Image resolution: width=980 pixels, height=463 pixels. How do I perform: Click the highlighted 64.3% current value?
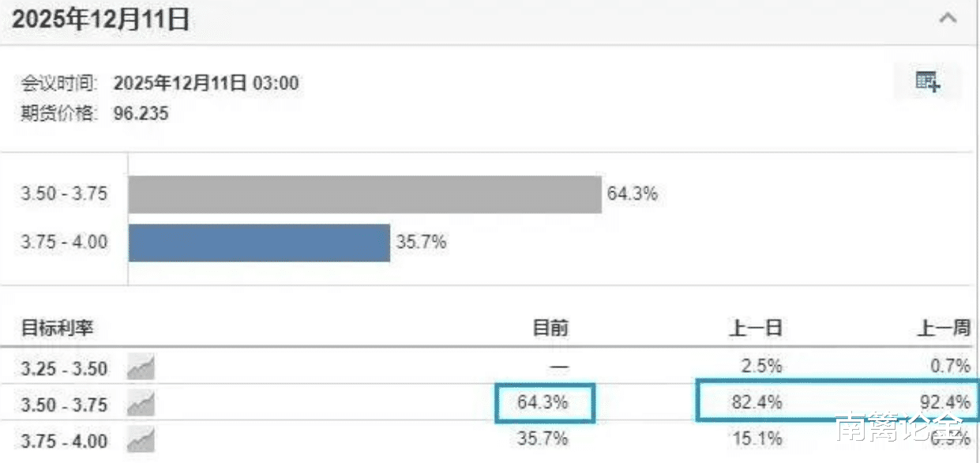tap(544, 402)
